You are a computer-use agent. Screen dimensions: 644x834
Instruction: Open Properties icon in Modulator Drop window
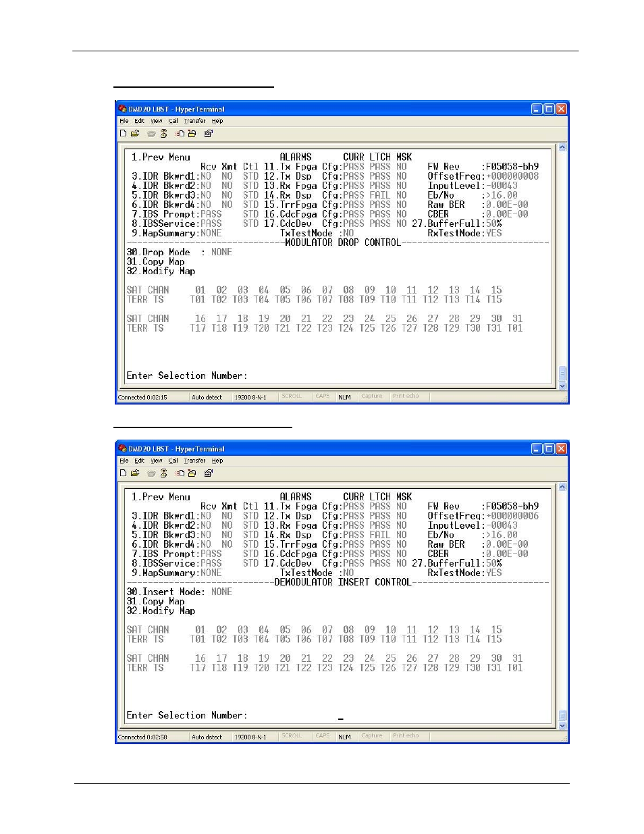pyautogui.click(x=209, y=134)
